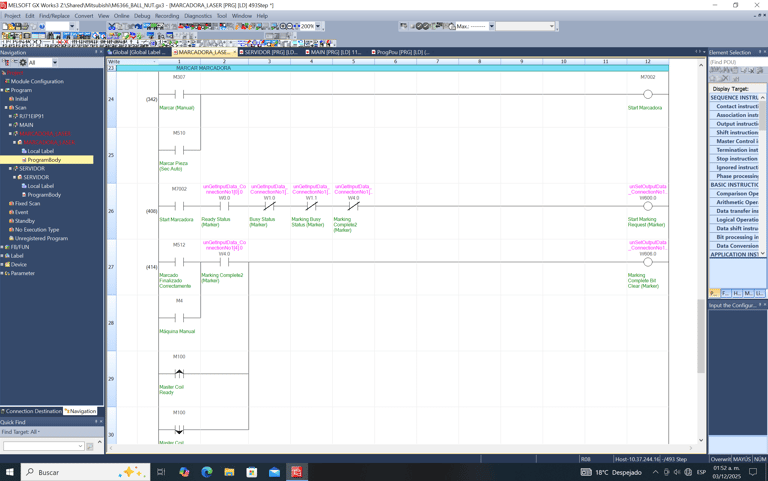The image size is (768, 481).
Task: Click GX Works3 taskbar icon
Action: click(x=297, y=472)
